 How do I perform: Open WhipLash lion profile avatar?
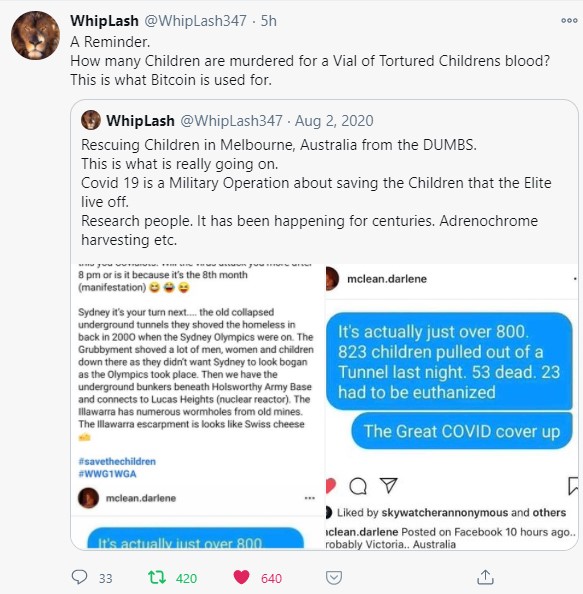(x=35, y=35)
